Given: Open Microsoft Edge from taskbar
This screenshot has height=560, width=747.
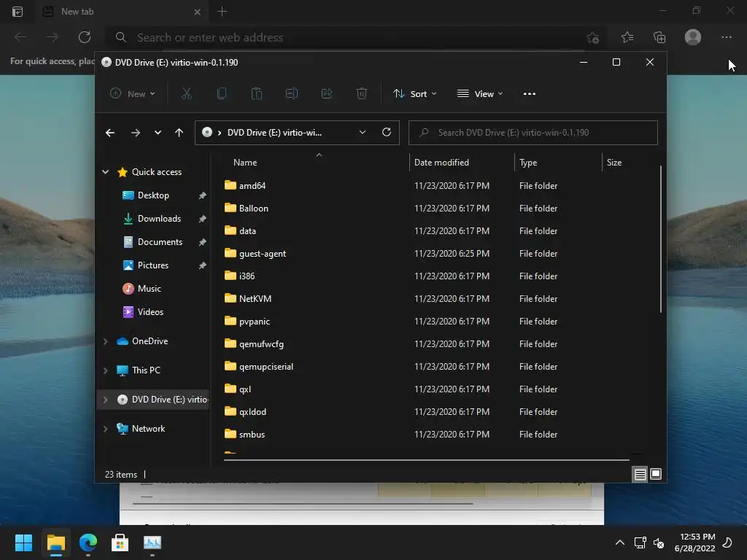Looking at the screenshot, I should (x=88, y=542).
